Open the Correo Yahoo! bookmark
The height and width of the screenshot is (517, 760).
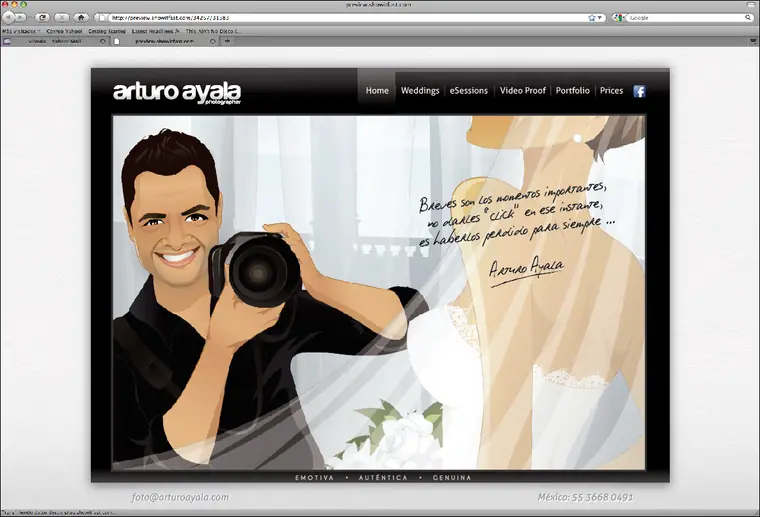(64, 31)
